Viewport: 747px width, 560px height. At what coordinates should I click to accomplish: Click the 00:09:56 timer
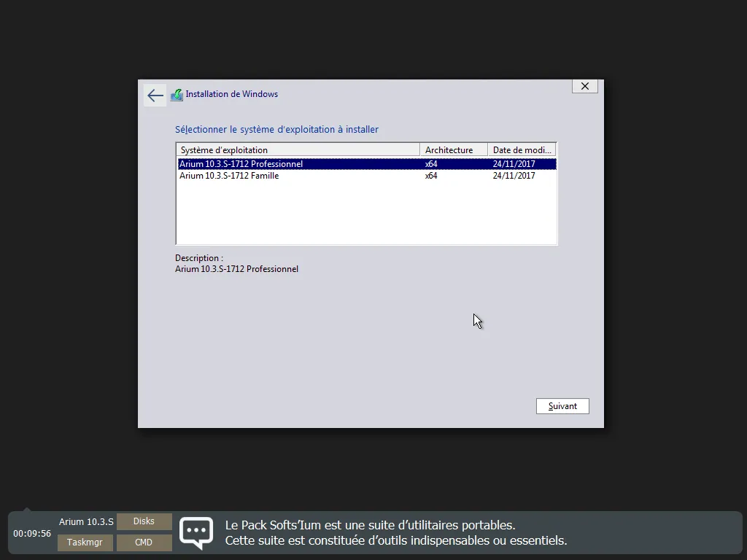[x=32, y=533]
